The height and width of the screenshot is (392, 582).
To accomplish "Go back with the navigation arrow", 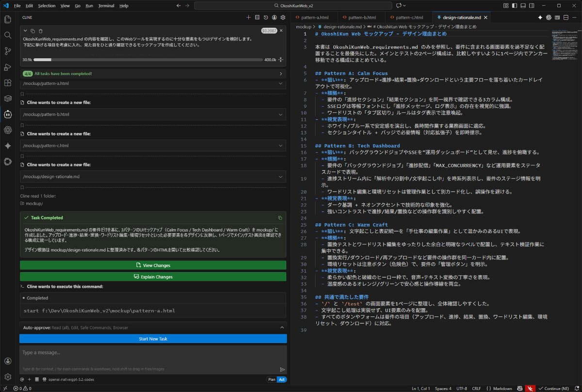I will pos(178,6).
